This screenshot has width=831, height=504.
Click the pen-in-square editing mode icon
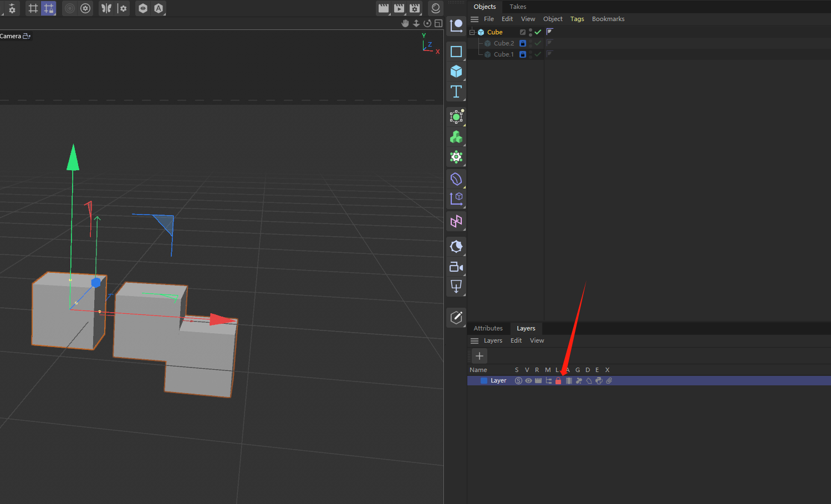456,317
